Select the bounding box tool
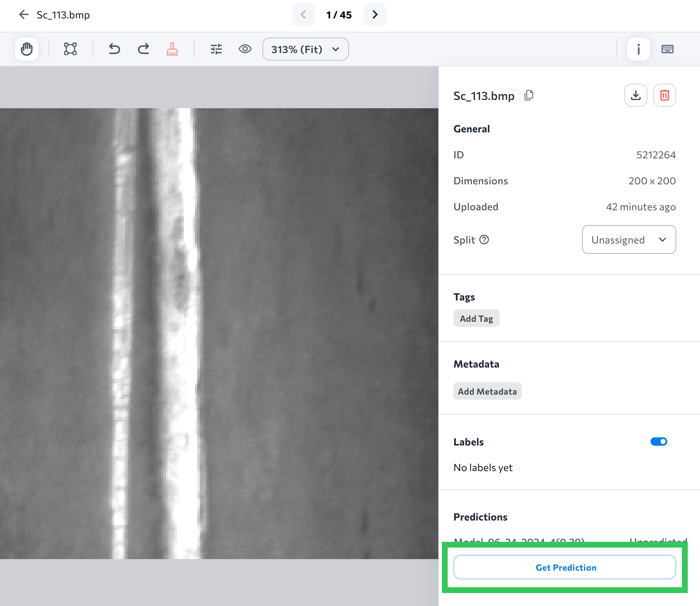This screenshot has height=606, width=700. coord(70,49)
